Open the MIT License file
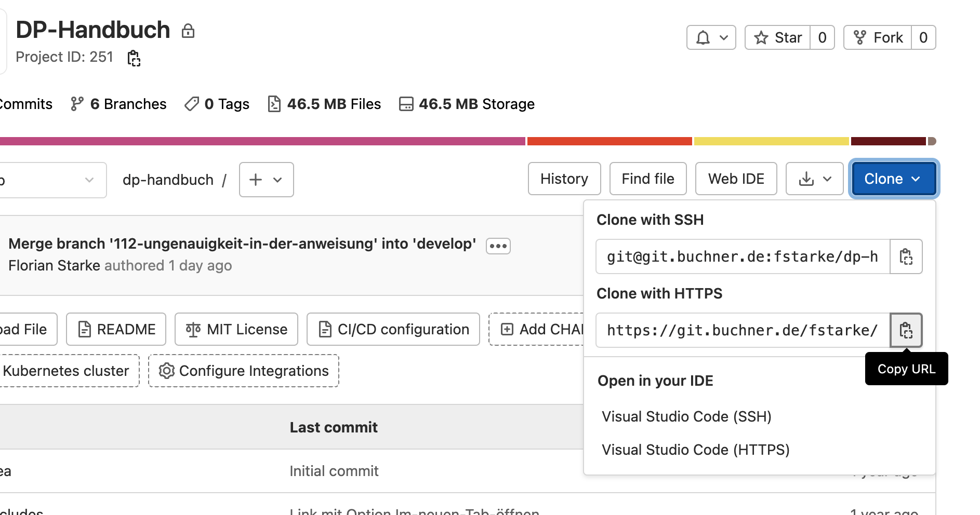 click(236, 330)
